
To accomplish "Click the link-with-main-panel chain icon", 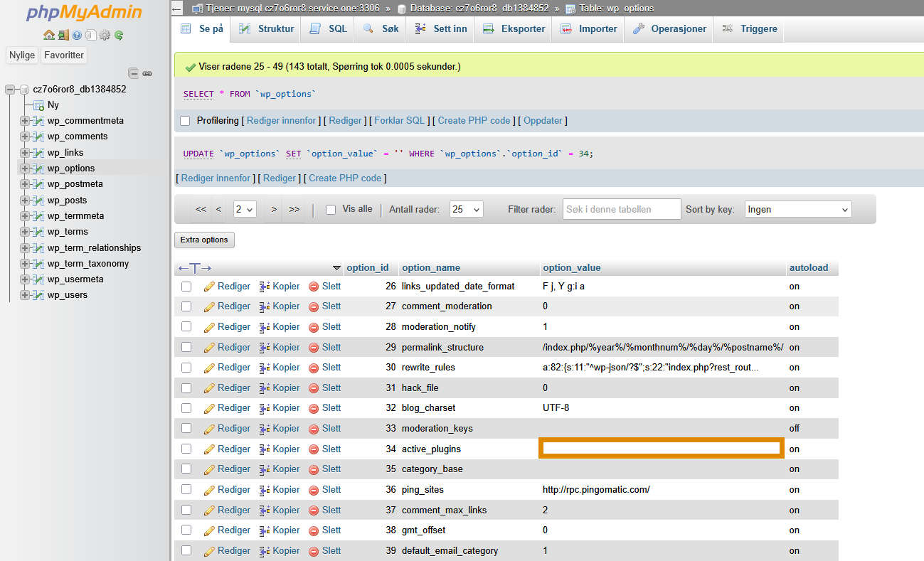I will tap(147, 73).
